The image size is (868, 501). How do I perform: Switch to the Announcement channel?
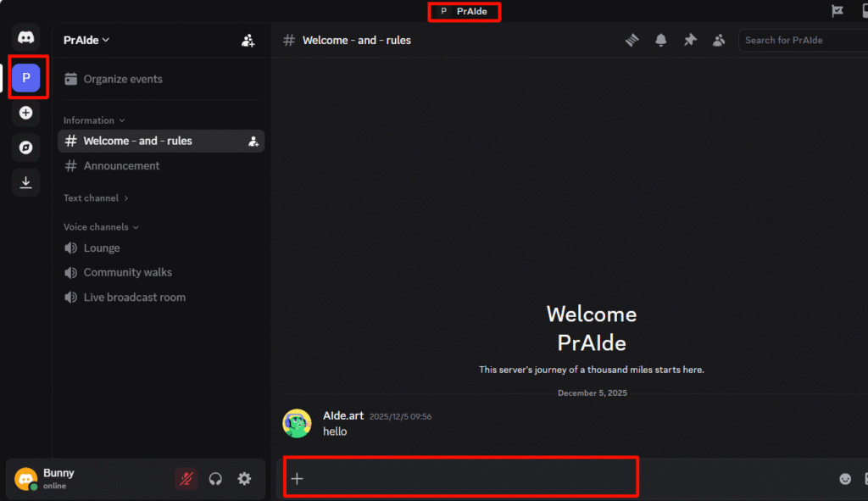(121, 165)
